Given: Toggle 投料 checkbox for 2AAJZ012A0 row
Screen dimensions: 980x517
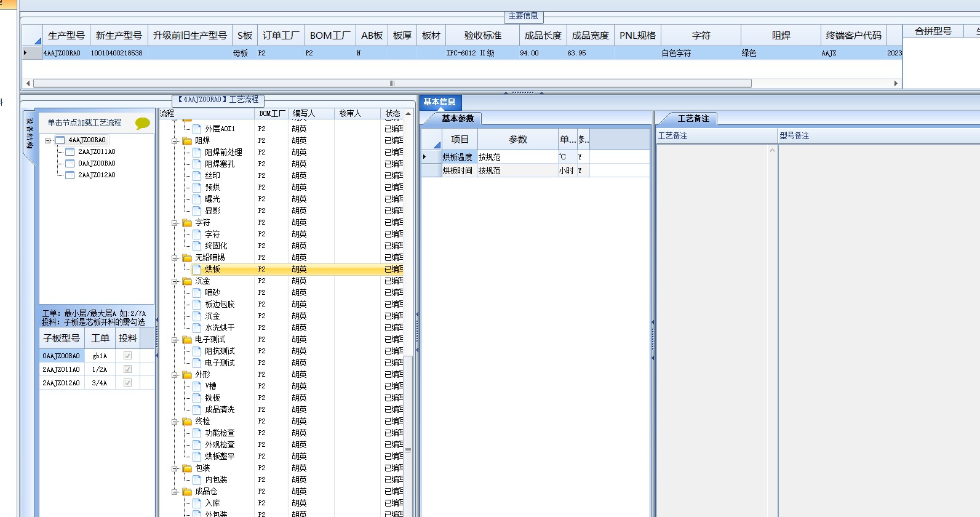Looking at the screenshot, I should pyautogui.click(x=127, y=383).
